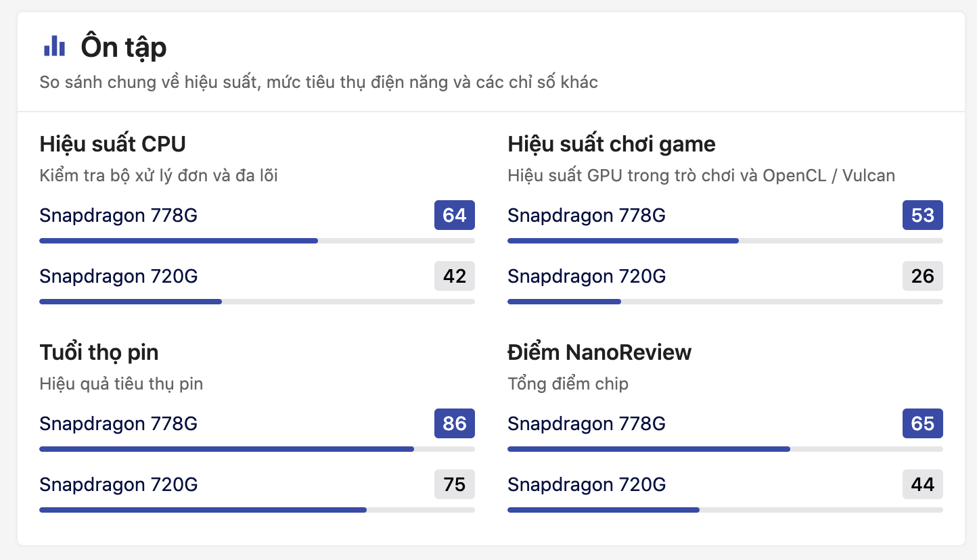Click the gray 42 CPU score badge
Viewport: 977px width, 560px height.
coord(454,276)
